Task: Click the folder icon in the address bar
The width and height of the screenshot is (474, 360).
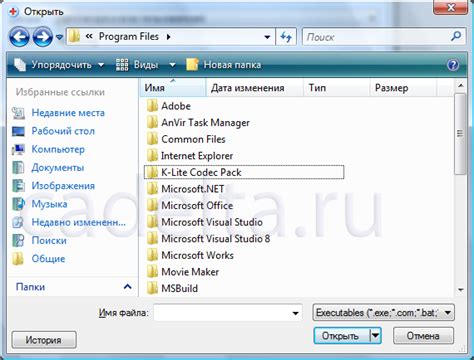Action: [74, 36]
